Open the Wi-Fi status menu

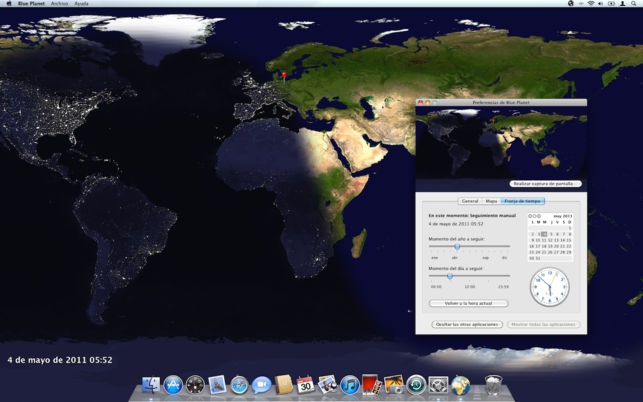pos(590,4)
